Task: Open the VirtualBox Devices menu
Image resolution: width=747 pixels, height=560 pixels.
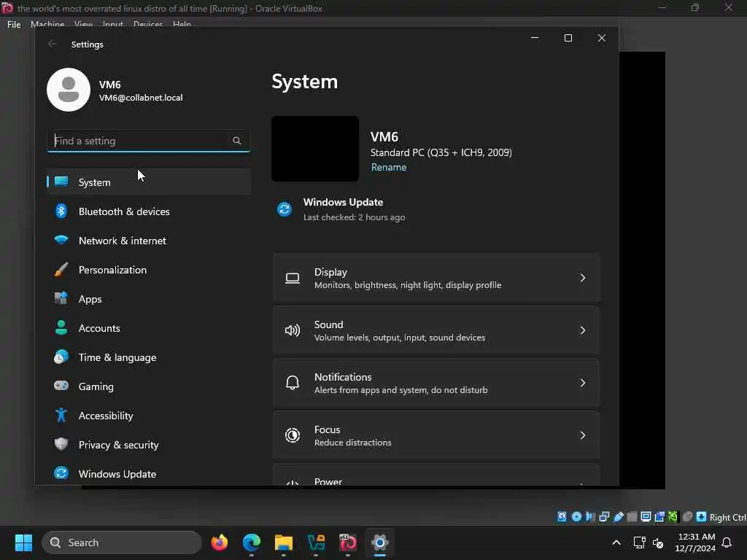Action: click(147, 24)
